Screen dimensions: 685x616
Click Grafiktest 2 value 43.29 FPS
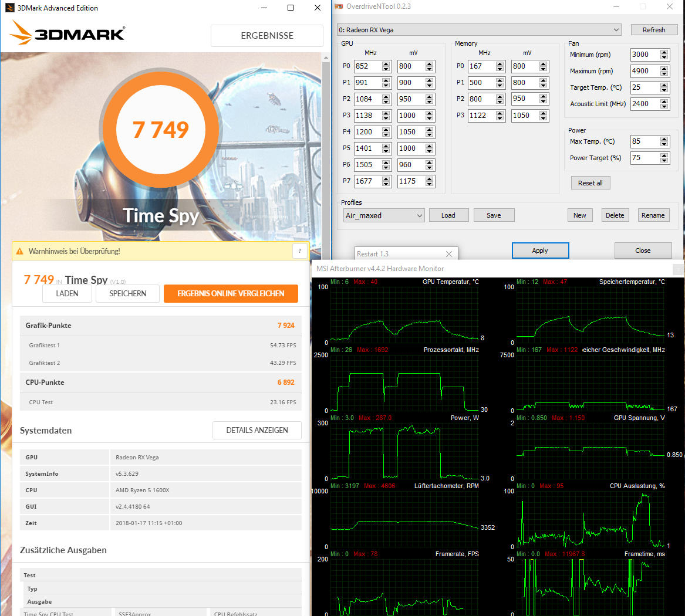283,363
